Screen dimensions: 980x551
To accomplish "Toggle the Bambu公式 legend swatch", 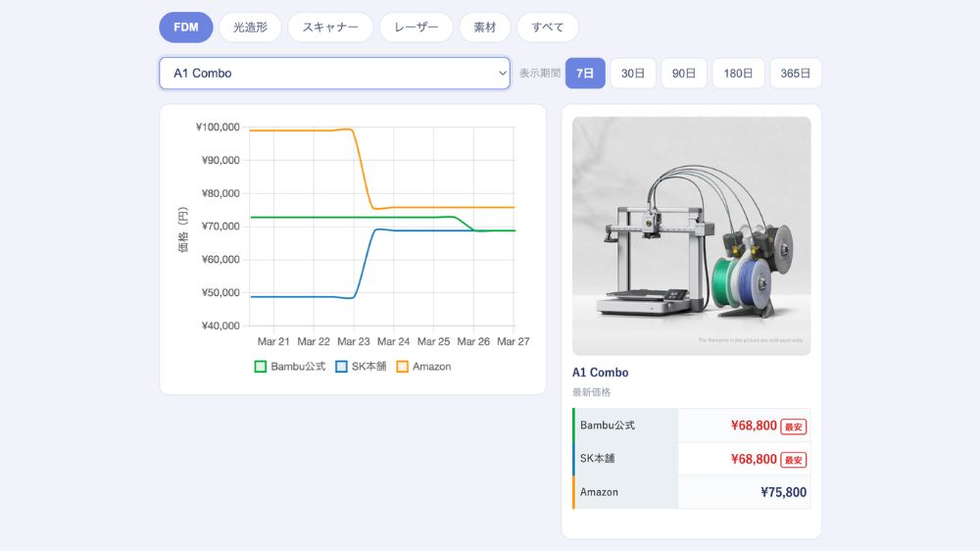I will pyautogui.click(x=261, y=367).
